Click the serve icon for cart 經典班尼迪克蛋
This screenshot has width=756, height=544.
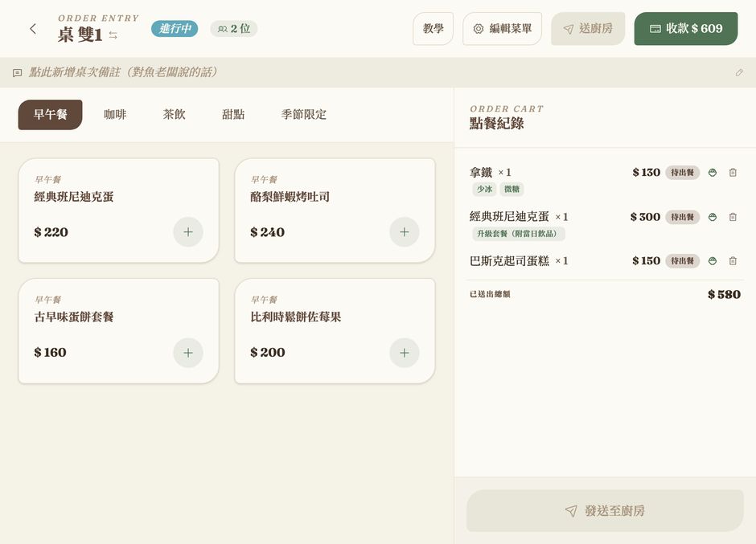713,217
